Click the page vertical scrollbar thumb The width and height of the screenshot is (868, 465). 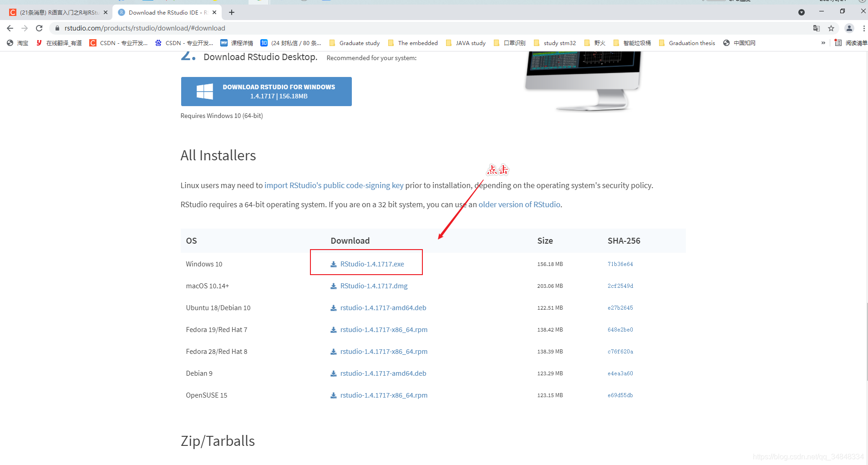pos(867,342)
